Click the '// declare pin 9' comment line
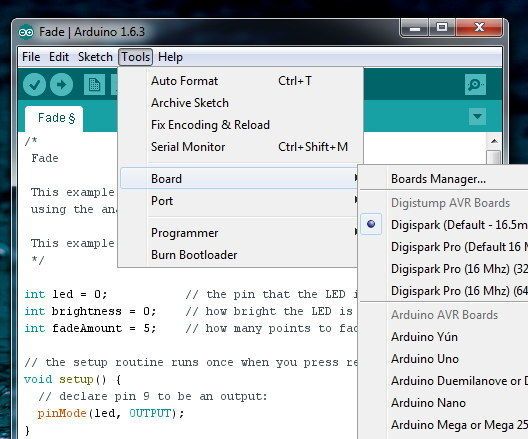Viewport: 528px width, 439px height. (x=153, y=396)
